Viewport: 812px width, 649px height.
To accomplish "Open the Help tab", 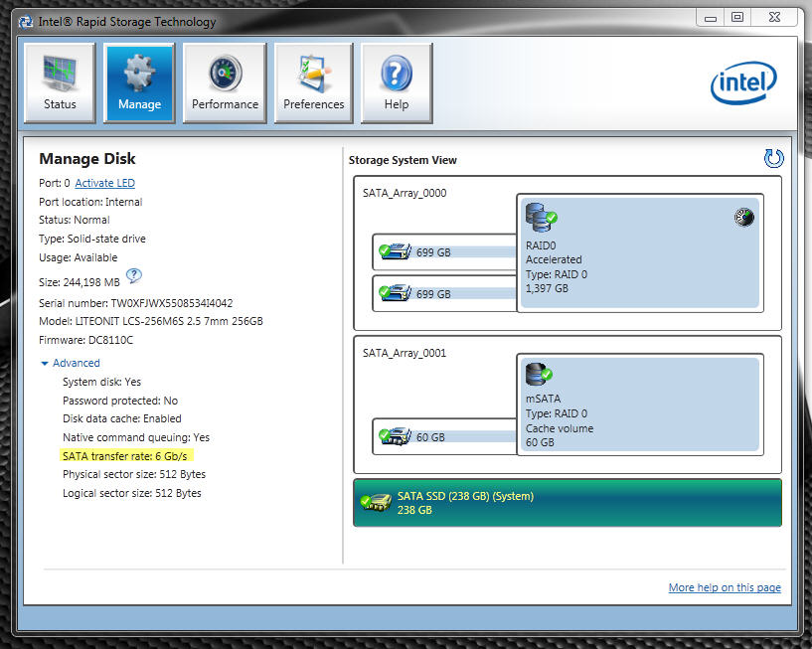I will tap(396, 83).
